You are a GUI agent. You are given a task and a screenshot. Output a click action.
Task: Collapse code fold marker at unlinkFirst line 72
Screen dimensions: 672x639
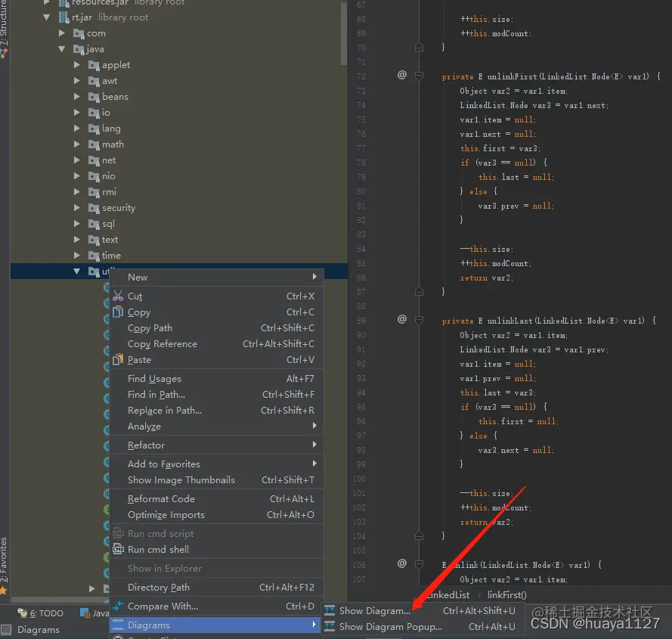click(x=419, y=76)
